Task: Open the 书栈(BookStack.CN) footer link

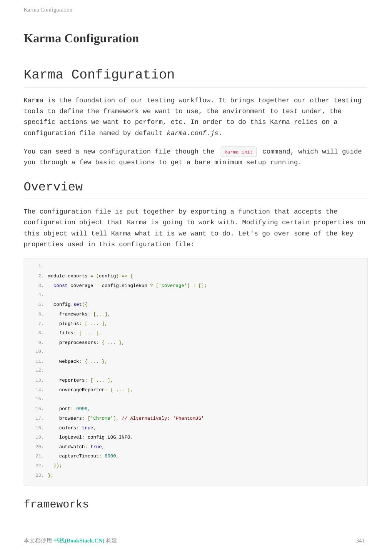Action: click(x=79, y=541)
